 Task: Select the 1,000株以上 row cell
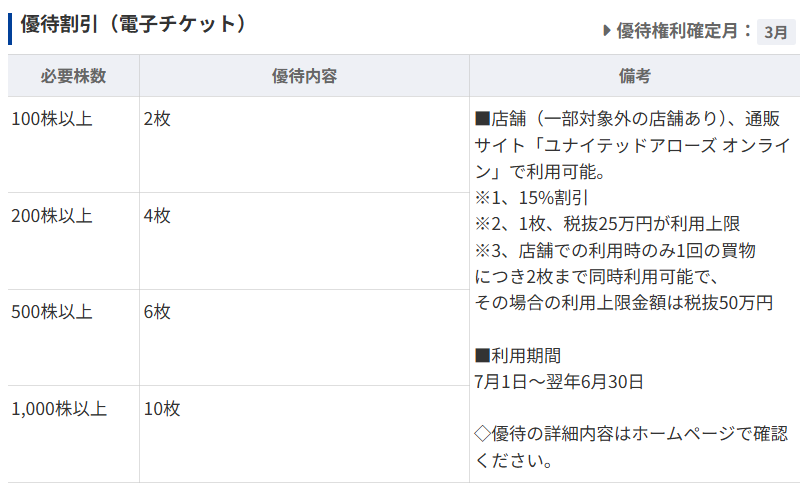click(x=59, y=409)
